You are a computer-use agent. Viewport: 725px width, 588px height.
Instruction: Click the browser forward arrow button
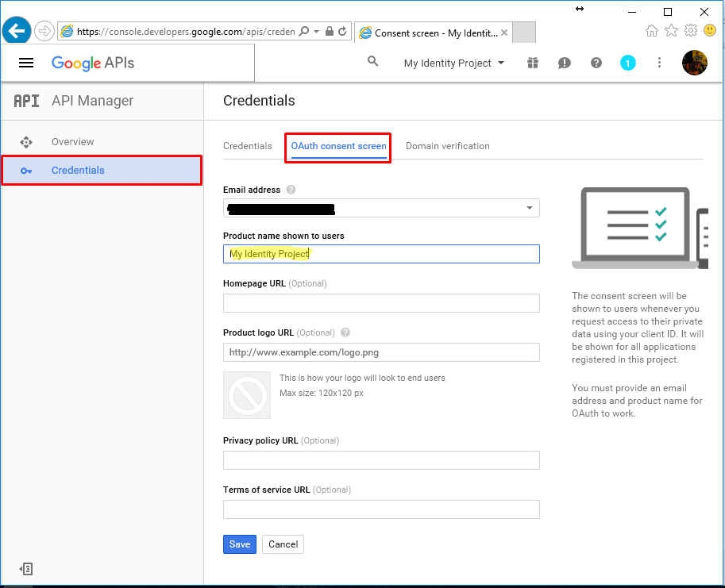click(x=44, y=32)
